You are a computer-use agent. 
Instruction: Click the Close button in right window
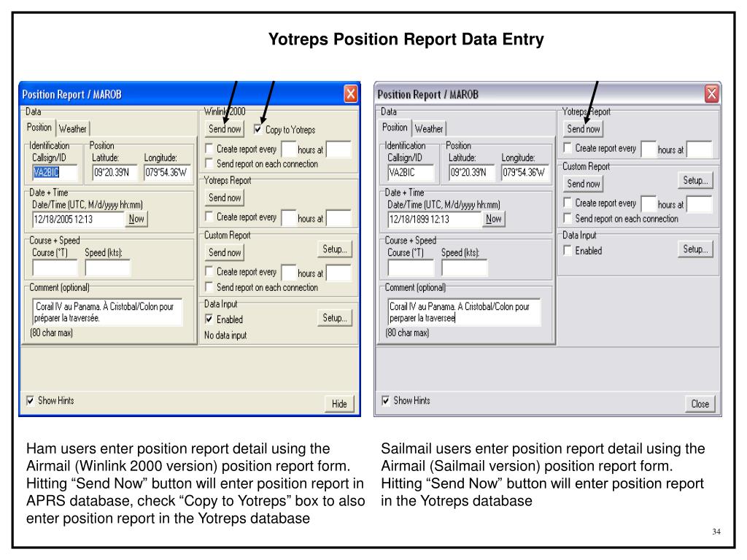[x=700, y=404]
